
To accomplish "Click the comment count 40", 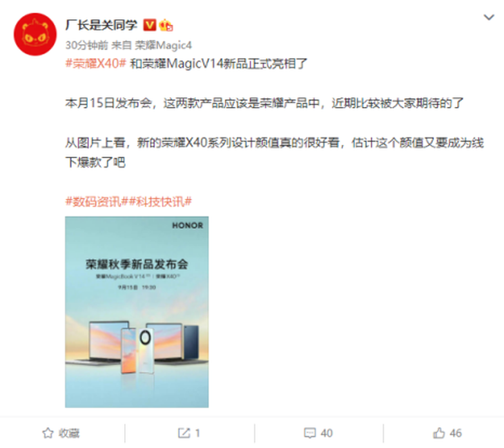I will (x=327, y=434).
